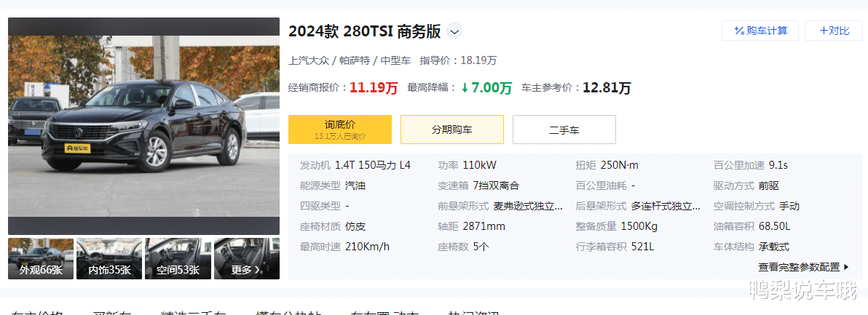Open the 二手车 used car button
The width and height of the screenshot is (868, 315).
[564, 129]
